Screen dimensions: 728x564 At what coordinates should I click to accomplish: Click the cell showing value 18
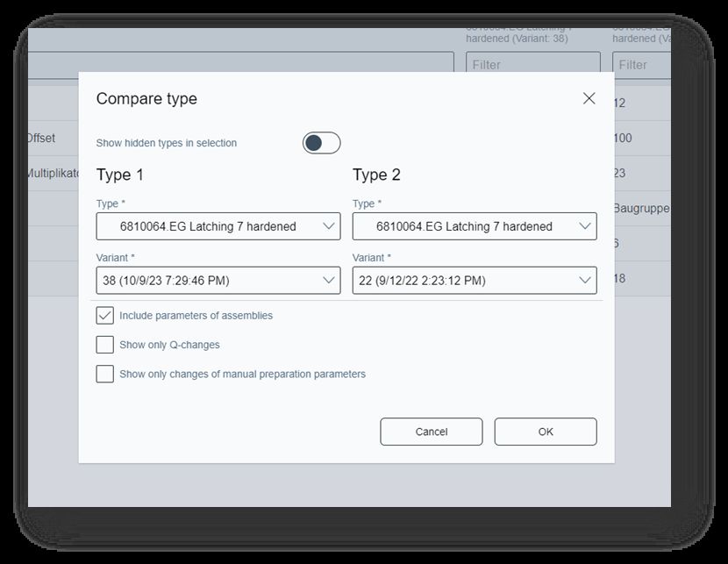click(x=619, y=278)
